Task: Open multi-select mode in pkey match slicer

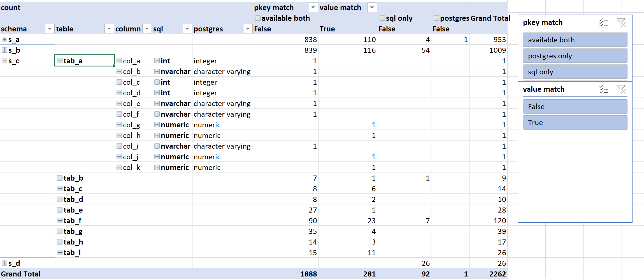Action: 604,23
